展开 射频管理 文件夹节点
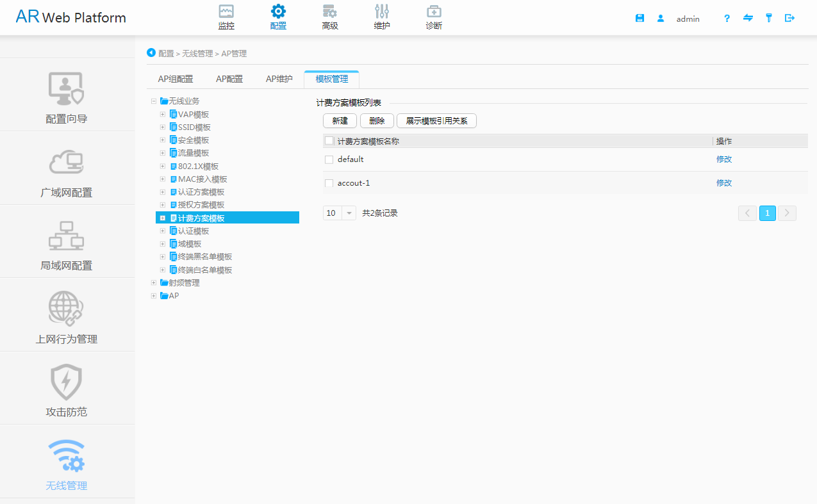Screen dimensions: 817x504 [154, 282]
